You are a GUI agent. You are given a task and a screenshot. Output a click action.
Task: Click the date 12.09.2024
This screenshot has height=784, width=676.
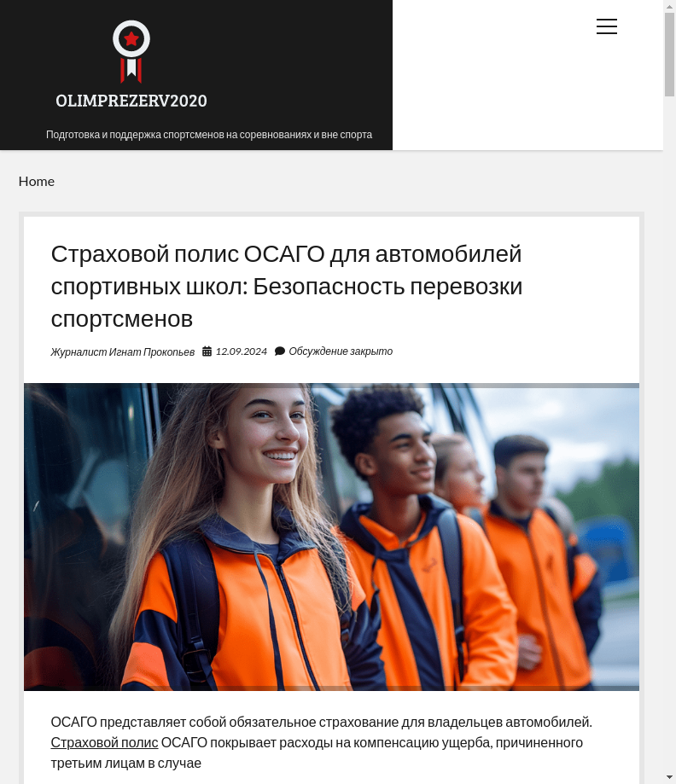[242, 351]
